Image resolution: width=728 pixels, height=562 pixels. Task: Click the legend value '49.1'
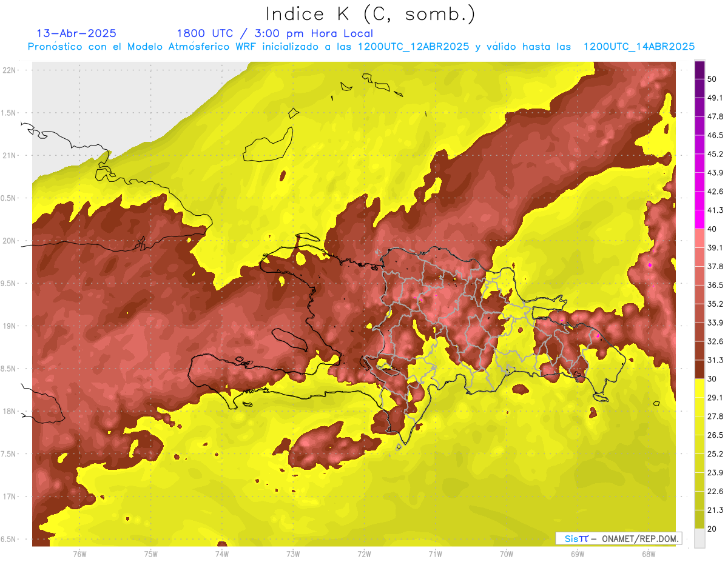coord(715,98)
